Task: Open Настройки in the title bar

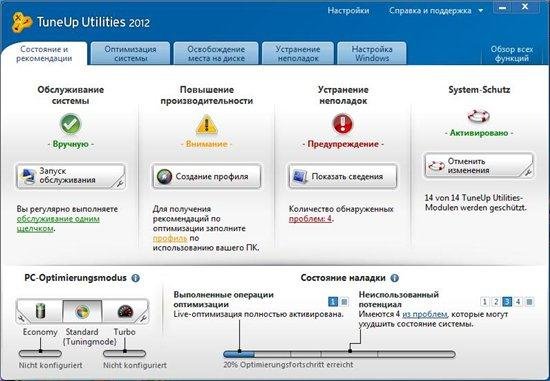Action: point(348,11)
